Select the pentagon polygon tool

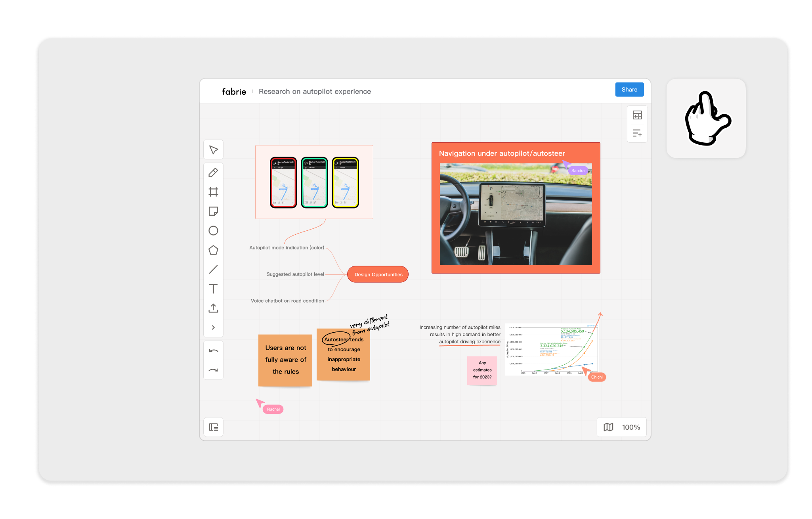pyautogui.click(x=213, y=250)
